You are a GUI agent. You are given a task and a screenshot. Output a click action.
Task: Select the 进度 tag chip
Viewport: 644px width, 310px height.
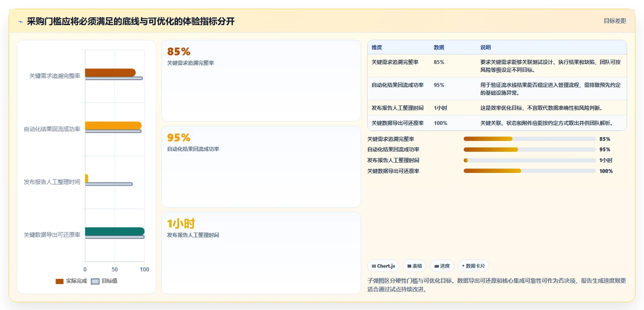(442, 266)
